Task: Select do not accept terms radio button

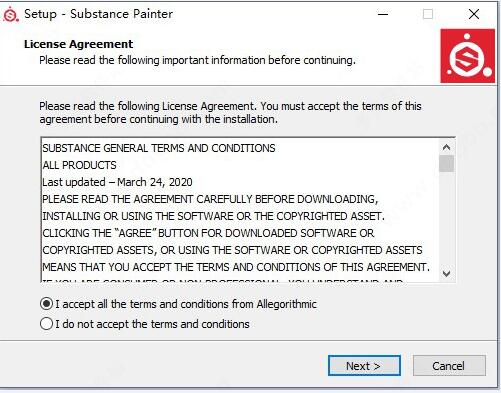Action: point(46,324)
